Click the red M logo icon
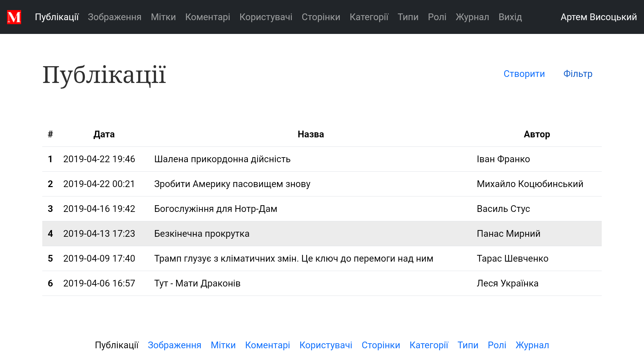 pyautogui.click(x=14, y=17)
